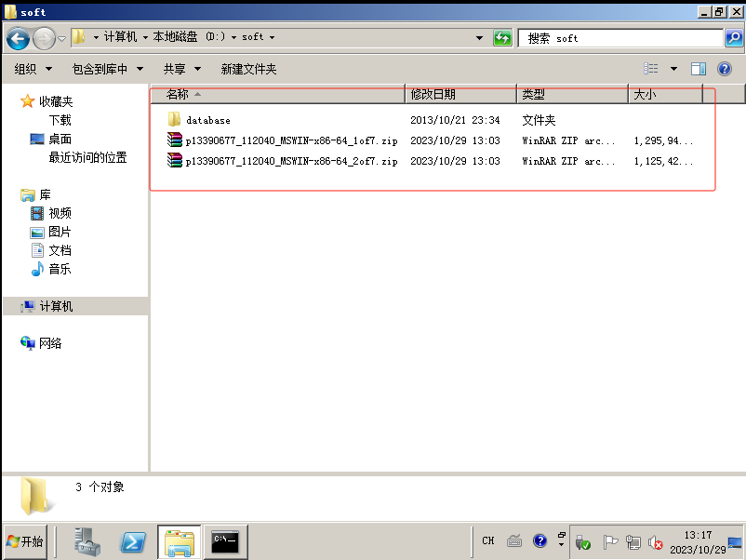Image resolution: width=746 pixels, height=560 pixels.
Task: Click the greyed-out Forward arrow button
Action: pyautogui.click(x=45, y=38)
